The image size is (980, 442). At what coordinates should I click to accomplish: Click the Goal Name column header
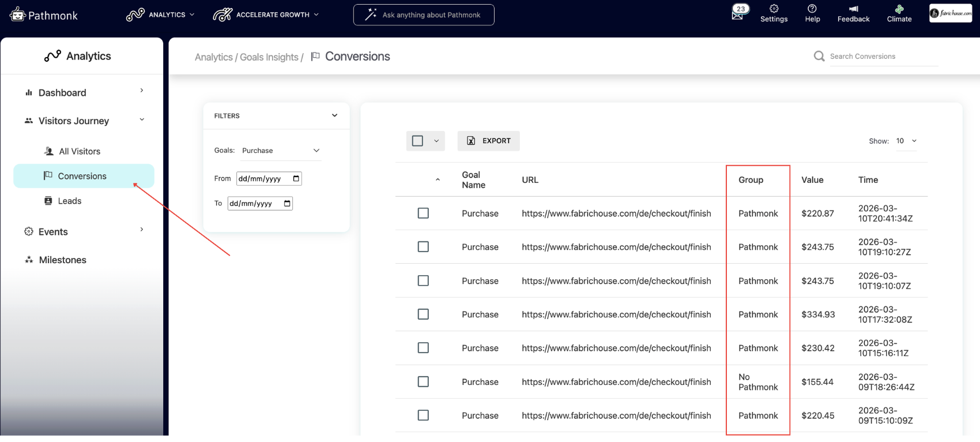point(473,180)
